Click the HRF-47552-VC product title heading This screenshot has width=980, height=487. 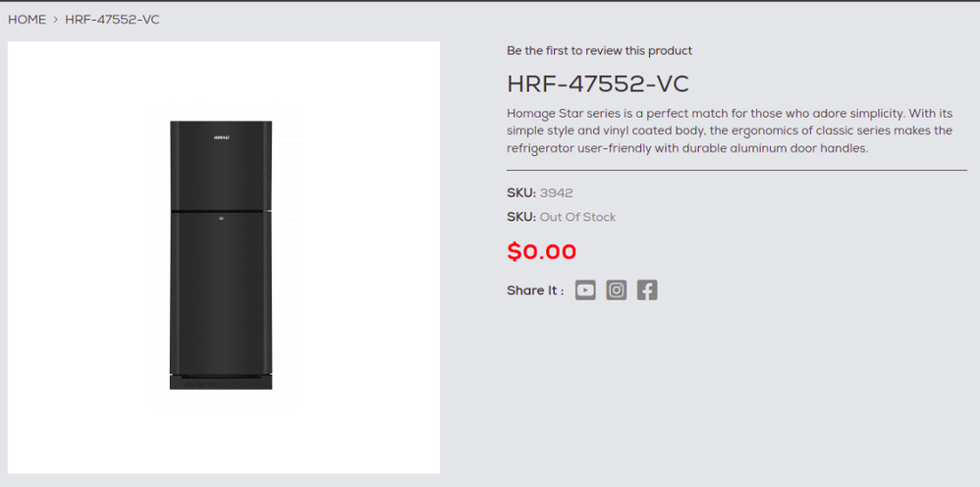[598, 84]
